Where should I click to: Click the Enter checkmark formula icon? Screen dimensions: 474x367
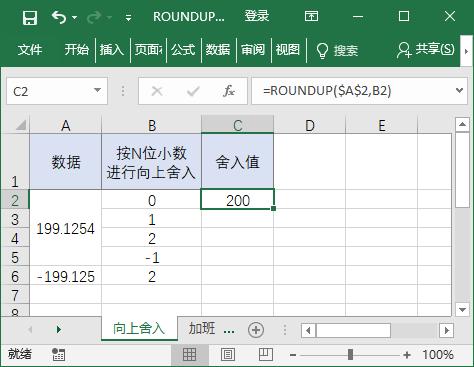(x=193, y=91)
